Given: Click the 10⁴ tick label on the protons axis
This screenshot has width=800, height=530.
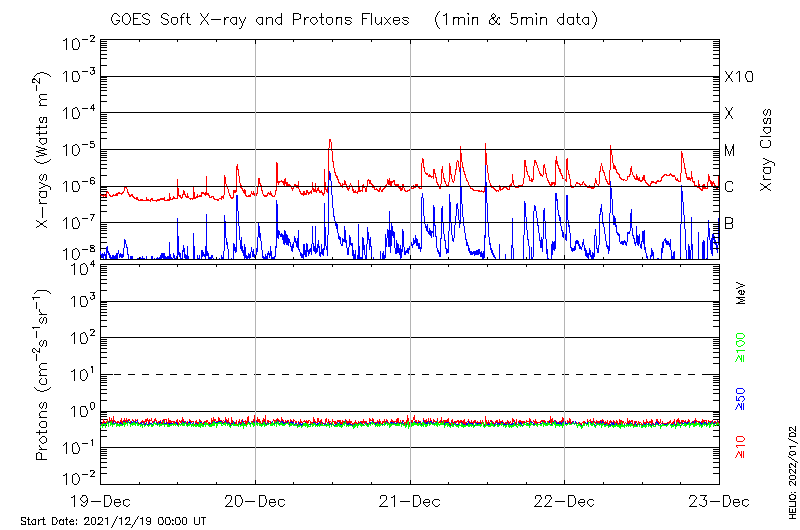Looking at the screenshot, I should click(81, 267).
